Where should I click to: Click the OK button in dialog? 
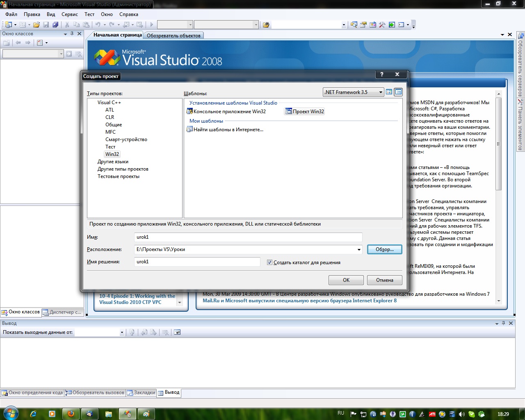coord(346,280)
